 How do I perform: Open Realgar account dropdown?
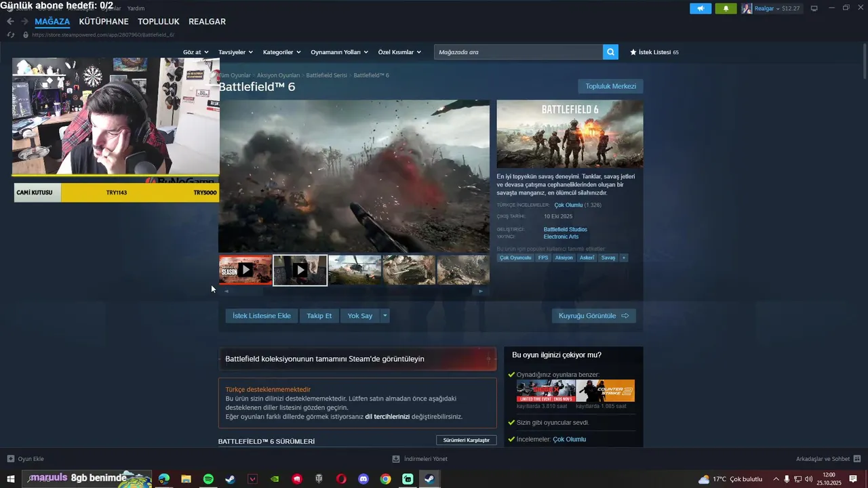pyautogui.click(x=768, y=8)
